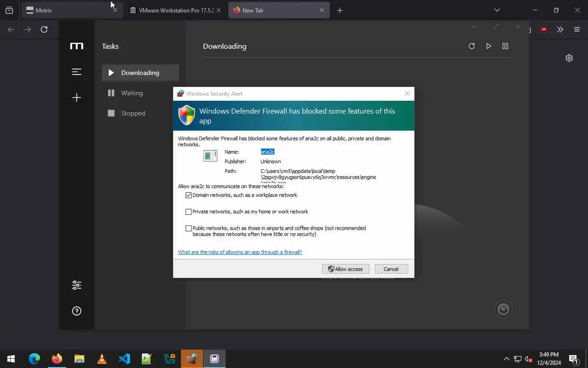Select the Downloading task category

click(x=141, y=73)
